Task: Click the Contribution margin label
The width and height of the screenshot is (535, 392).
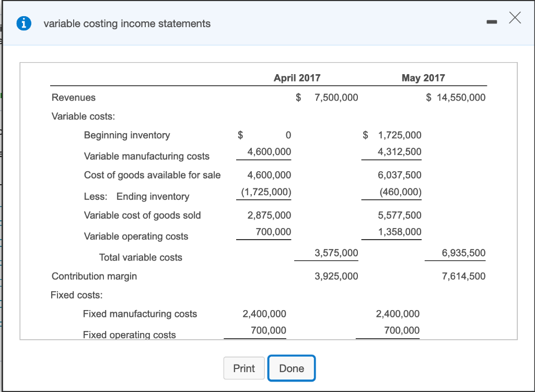Action: click(94, 276)
